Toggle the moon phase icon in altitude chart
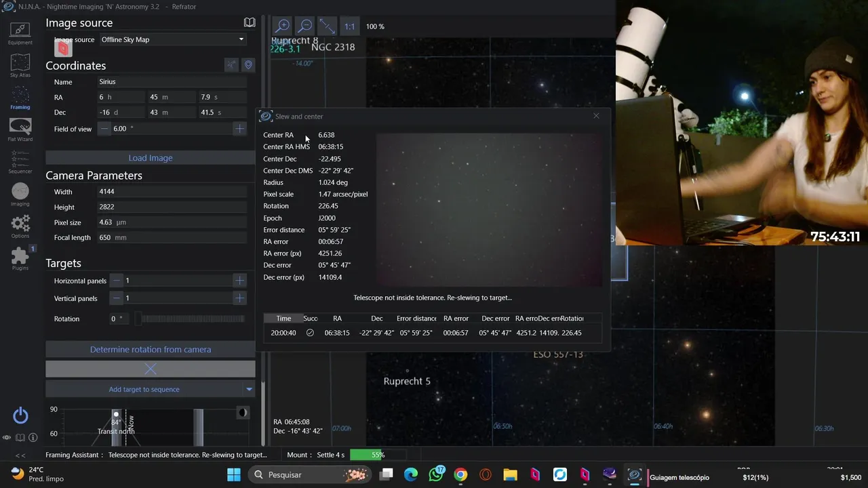Viewport: 868px width, 488px height. tap(242, 413)
